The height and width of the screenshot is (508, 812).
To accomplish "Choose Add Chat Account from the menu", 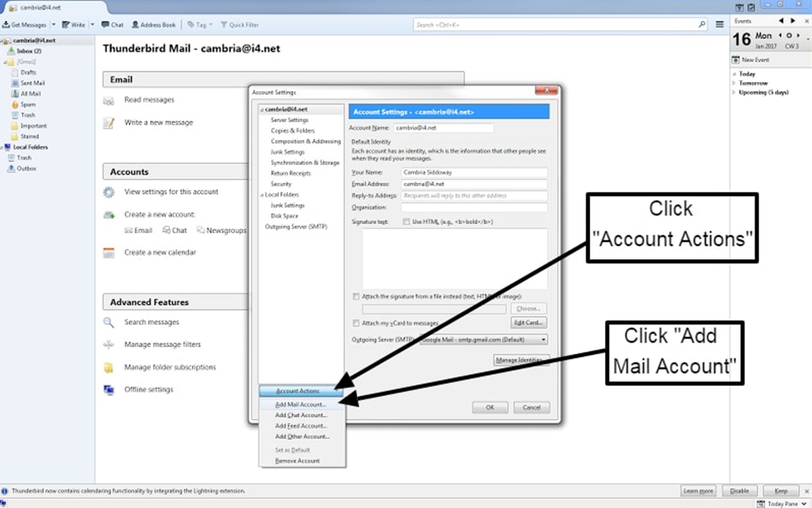I will pyautogui.click(x=302, y=415).
